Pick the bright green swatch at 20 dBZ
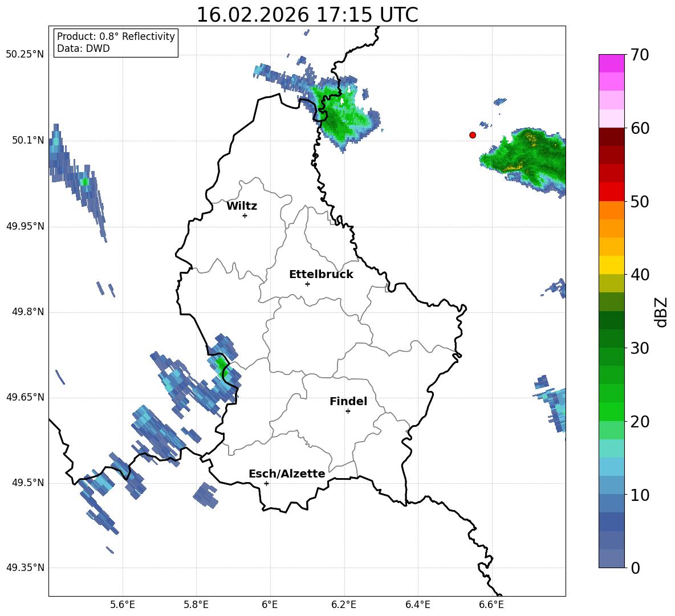Screen dimensions: 675x616 click(611, 411)
